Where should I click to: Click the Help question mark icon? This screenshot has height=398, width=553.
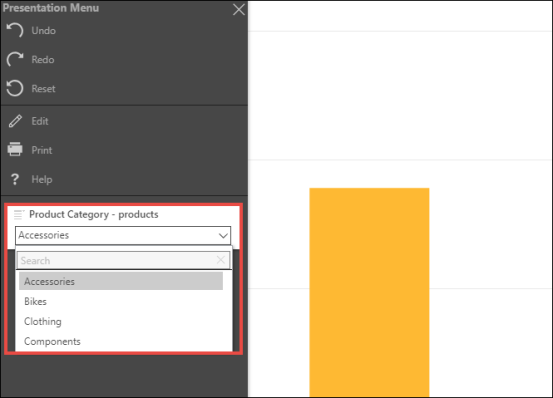(15, 179)
